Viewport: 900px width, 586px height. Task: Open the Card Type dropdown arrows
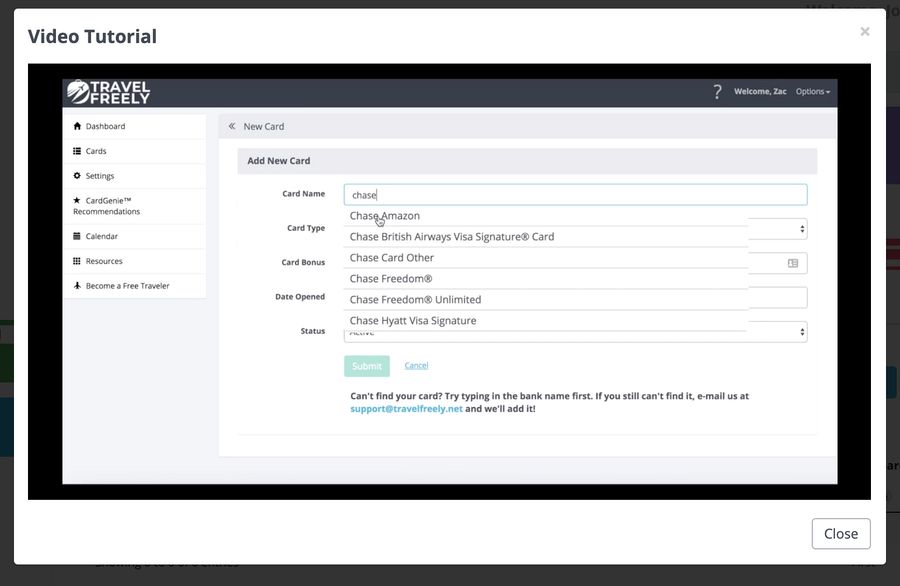[x=802, y=229]
